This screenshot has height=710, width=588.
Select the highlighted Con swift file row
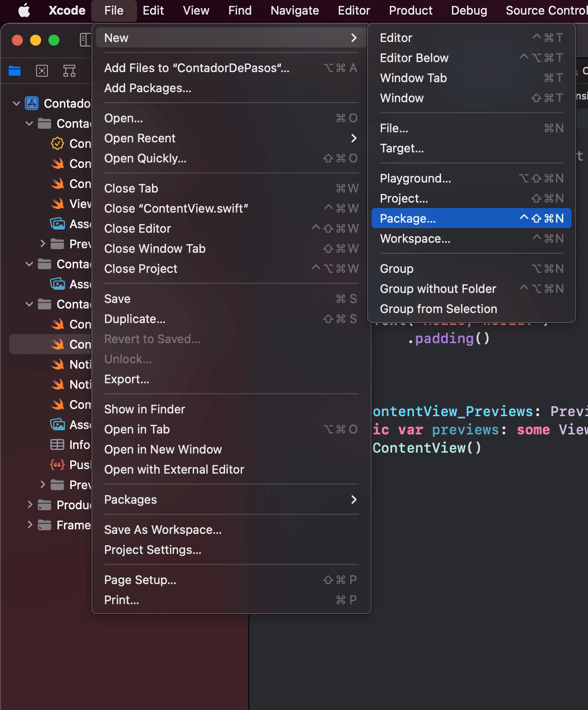pyautogui.click(x=50, y=345)
